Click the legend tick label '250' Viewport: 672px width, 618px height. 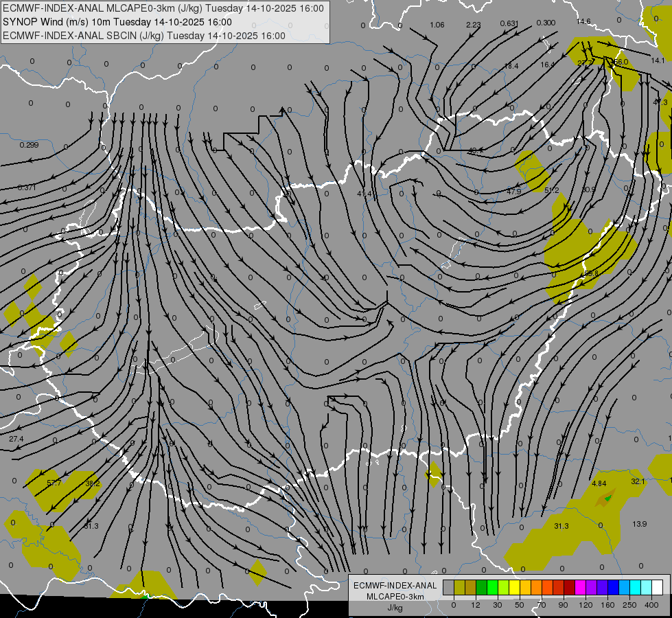tap(629, 605)
